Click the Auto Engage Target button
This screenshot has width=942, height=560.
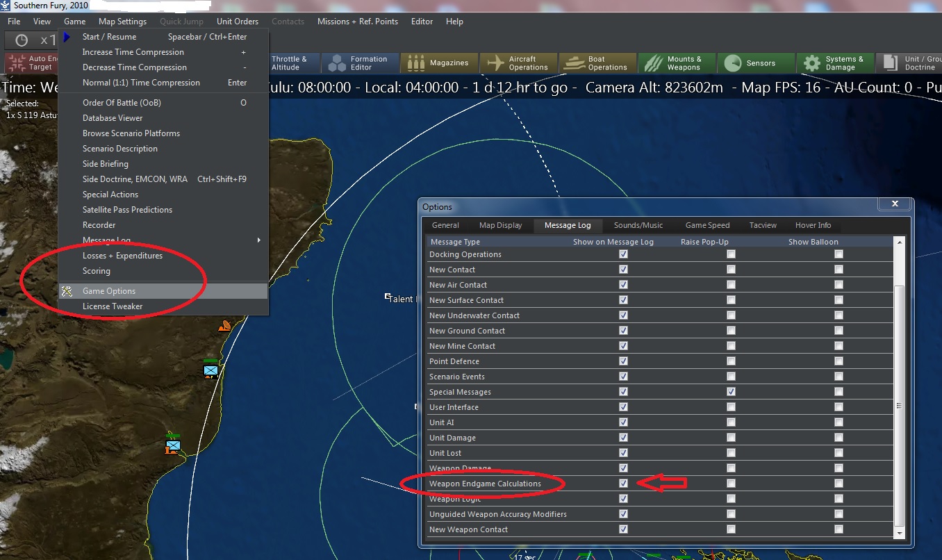(x=32, y=63)
